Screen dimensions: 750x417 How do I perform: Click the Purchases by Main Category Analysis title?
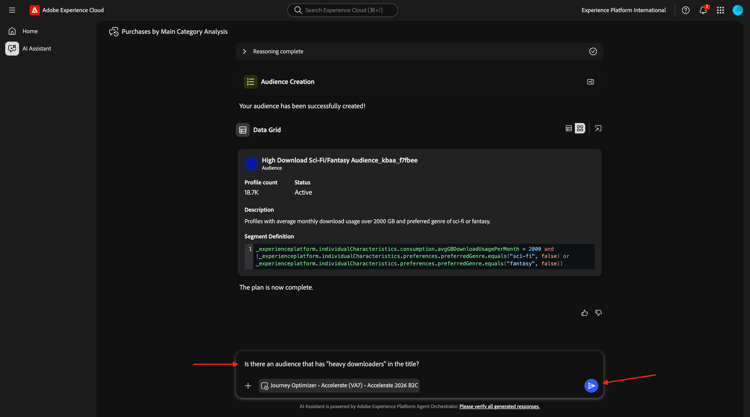coord(175,32)
